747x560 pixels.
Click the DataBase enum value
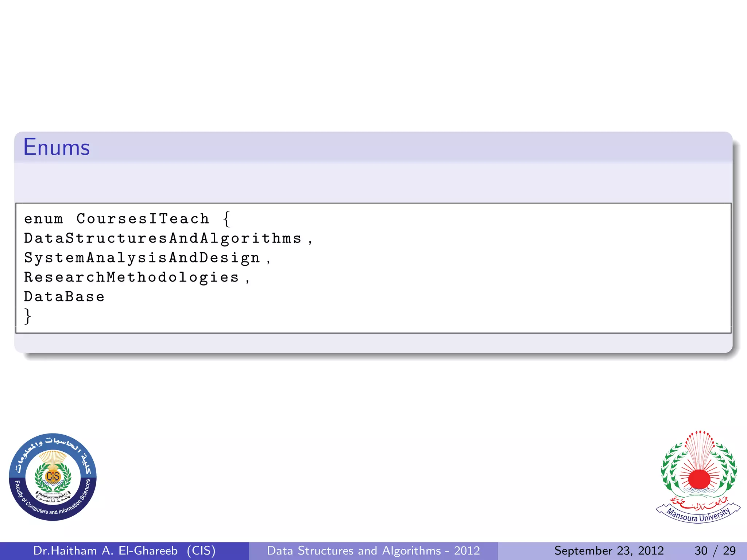64,297
